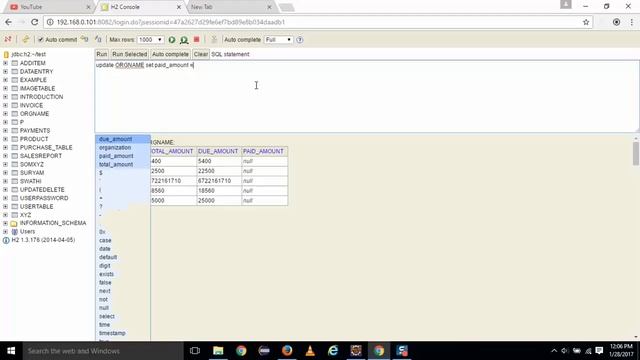Open Firefox from taskbar
This screenshot has height=360, width=640.
[x=287, y=351]
